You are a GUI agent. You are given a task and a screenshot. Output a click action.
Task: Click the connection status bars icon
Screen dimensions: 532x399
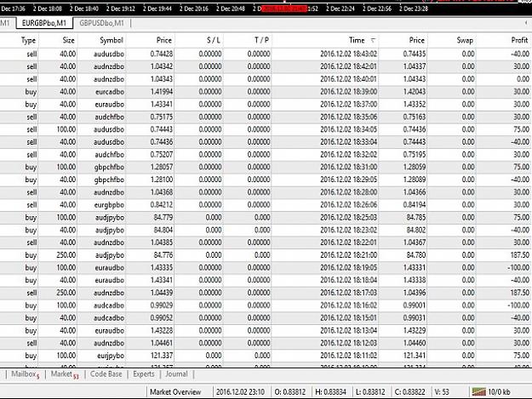(x=478, y=392)
